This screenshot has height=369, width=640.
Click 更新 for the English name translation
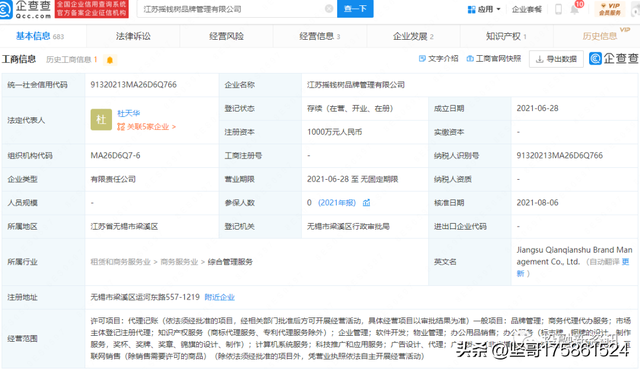pos(573,267)
